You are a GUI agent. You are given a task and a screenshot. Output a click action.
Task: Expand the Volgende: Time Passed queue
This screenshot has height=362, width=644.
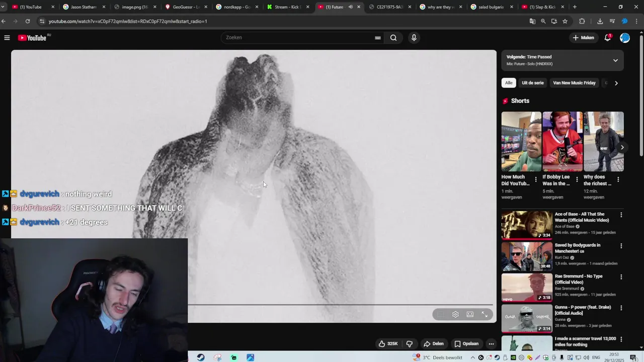pos(615,60)
